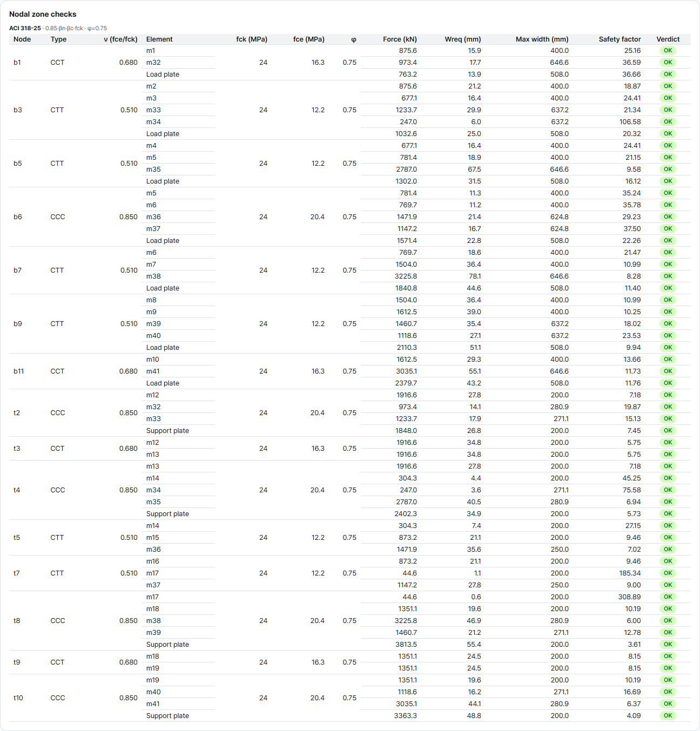Click the 'fce (MPa)' column header
This screenshot has height=731, width=700.
click(309, 39)
